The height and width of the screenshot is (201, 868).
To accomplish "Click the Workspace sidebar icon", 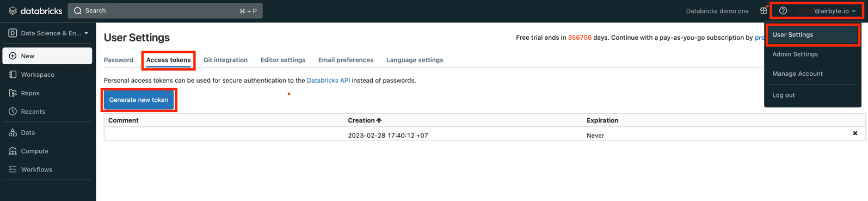I will [x=13, y=75].
